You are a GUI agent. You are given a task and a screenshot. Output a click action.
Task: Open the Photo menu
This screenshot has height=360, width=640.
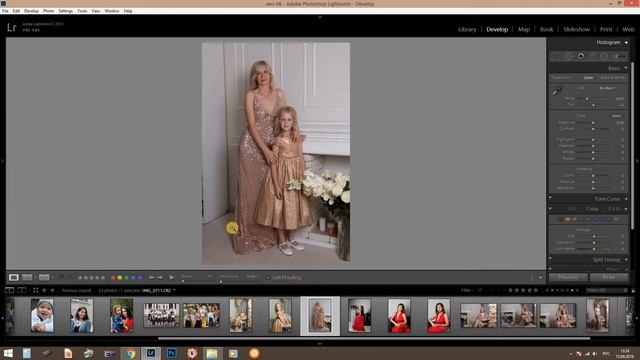point(48,11)
